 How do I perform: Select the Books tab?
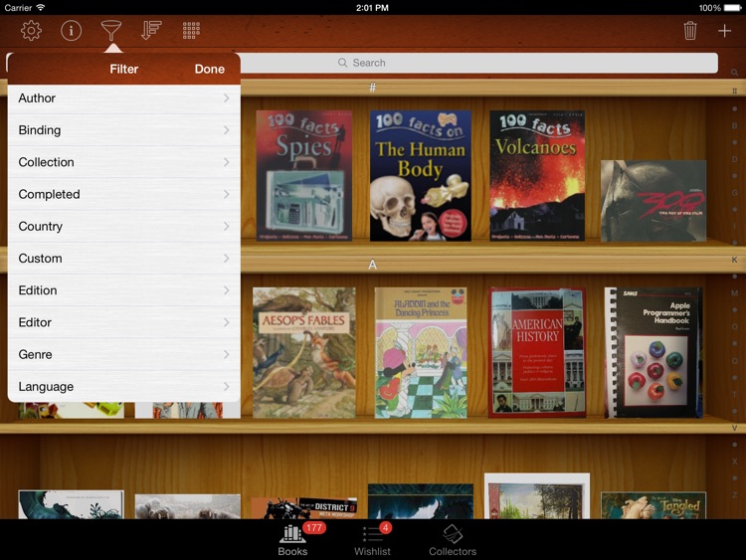pos(292,540)
